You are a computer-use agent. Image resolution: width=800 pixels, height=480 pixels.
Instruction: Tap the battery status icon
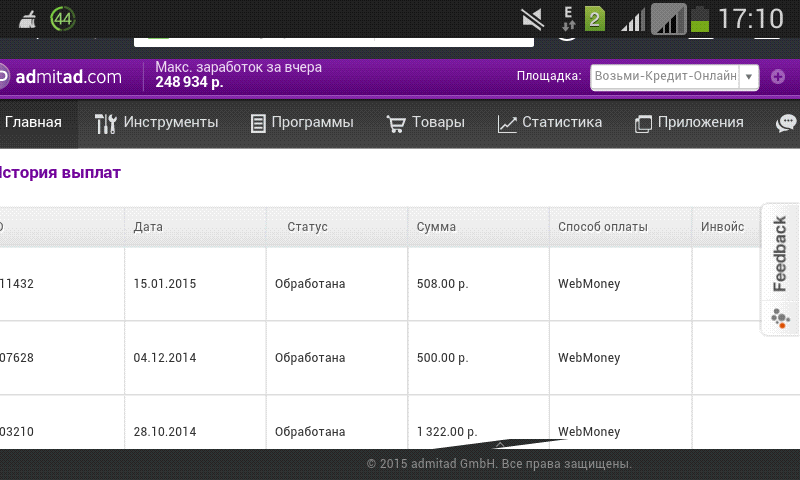tap(700, 19)
